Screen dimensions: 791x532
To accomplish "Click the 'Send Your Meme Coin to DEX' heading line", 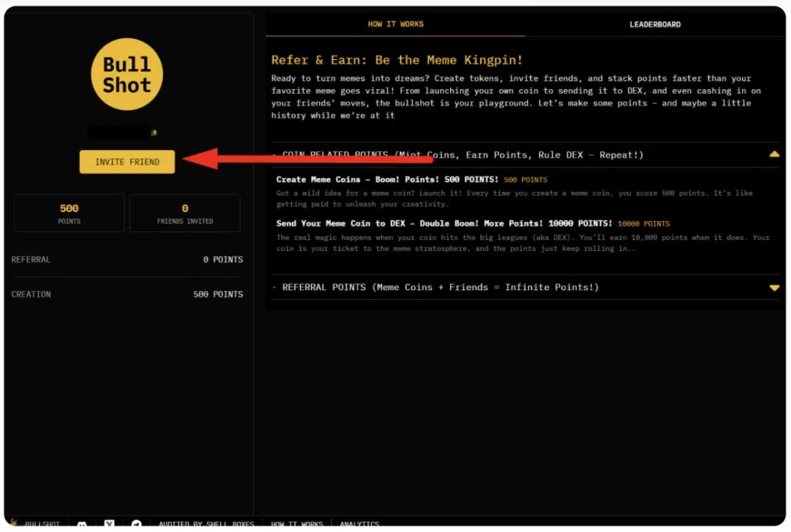I will click(444, 224).
